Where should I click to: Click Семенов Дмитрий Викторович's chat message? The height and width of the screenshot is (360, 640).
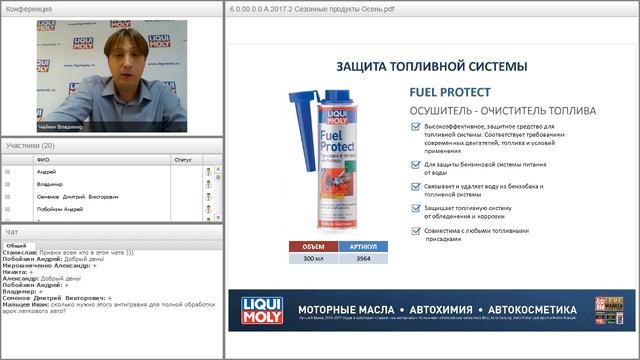click(x=57, y=298)
